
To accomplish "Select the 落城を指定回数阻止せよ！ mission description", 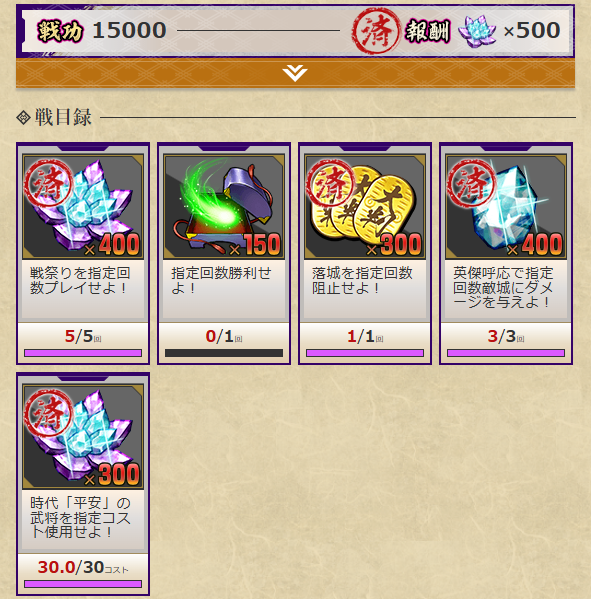I will (x=363, y=280).
